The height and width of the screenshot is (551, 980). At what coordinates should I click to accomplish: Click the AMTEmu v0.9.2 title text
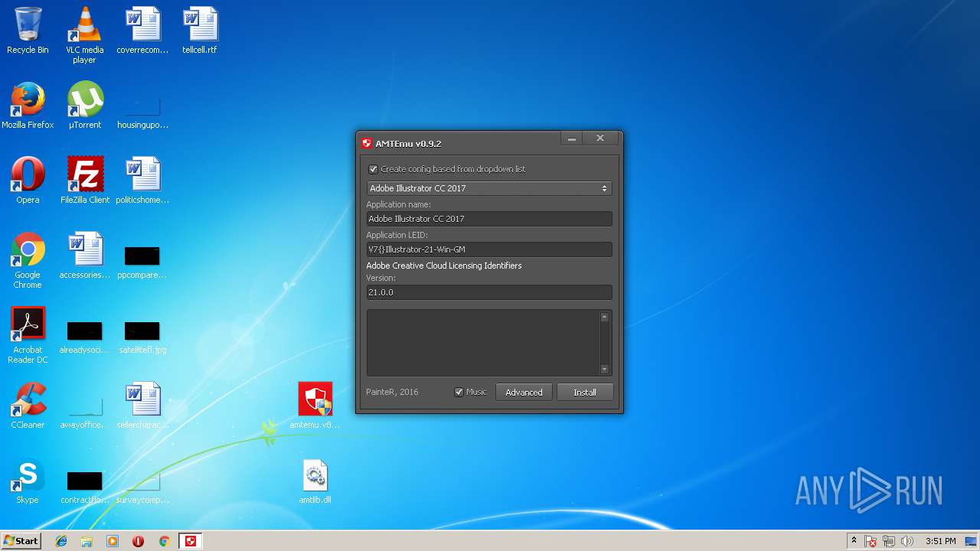408,144
